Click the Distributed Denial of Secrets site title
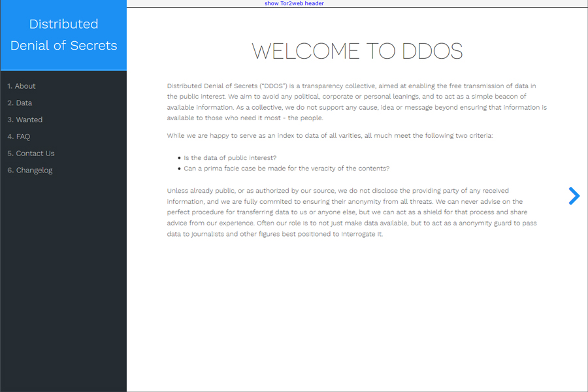 click(63, 35)
